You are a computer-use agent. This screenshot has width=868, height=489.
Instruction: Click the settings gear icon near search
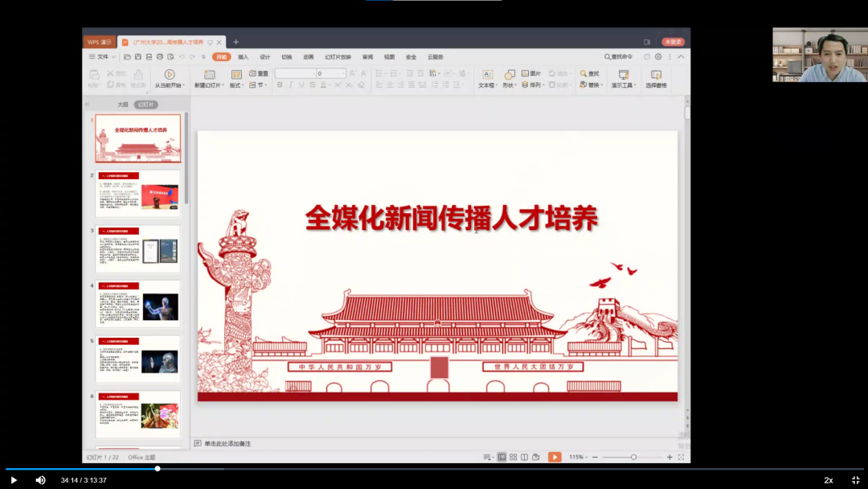click(x=658, y=57)
